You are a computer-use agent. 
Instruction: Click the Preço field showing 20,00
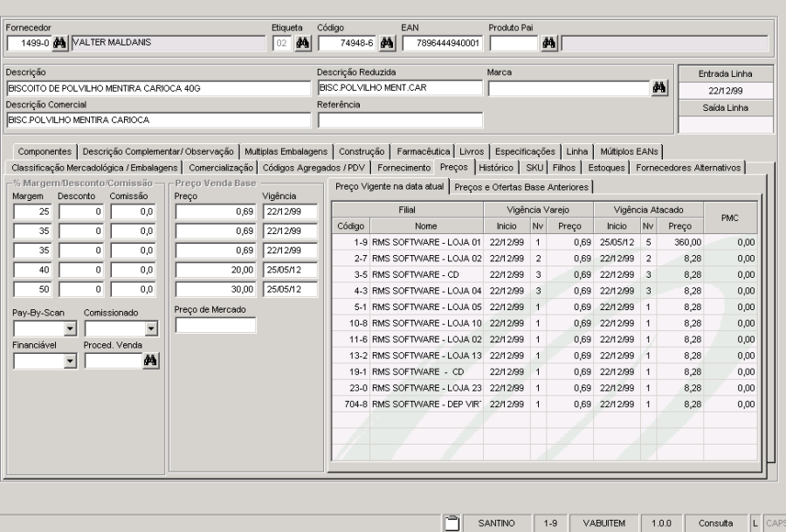pos(216,270)
